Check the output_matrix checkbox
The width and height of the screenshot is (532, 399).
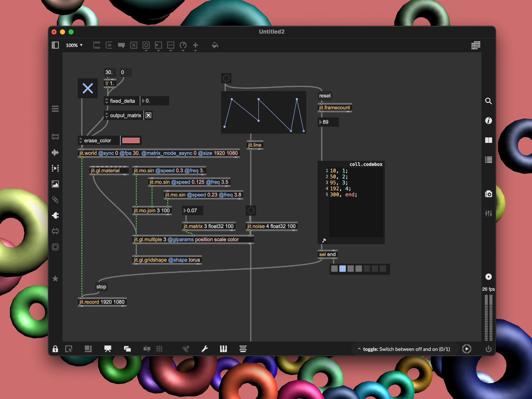coord(148,115)
